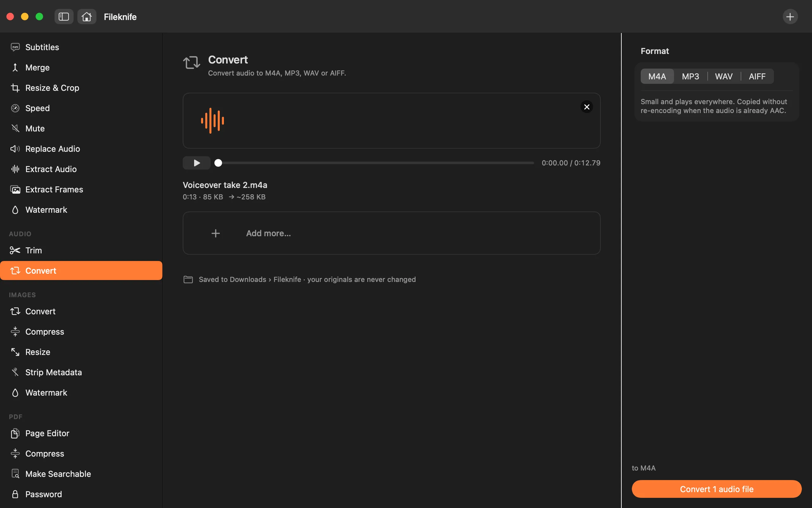Click the folder icon beside Saved to Downloads
The height and width of the screenshot is (508, 812).
coord(188,279)
